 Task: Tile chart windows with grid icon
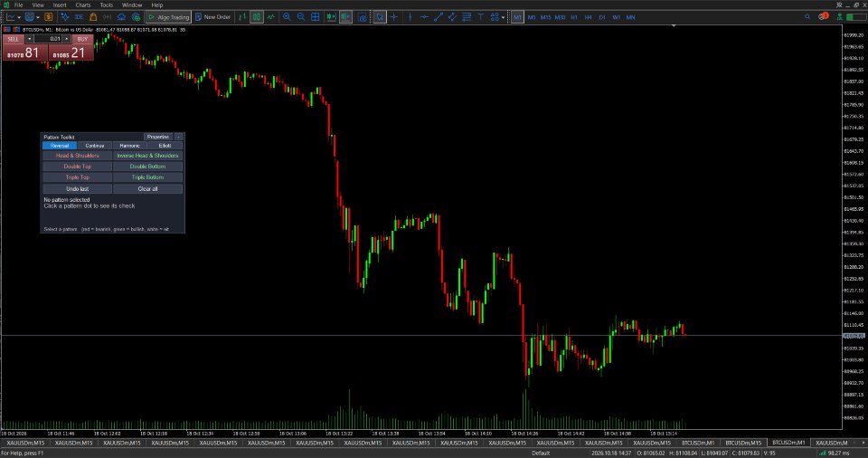point(315,17)
